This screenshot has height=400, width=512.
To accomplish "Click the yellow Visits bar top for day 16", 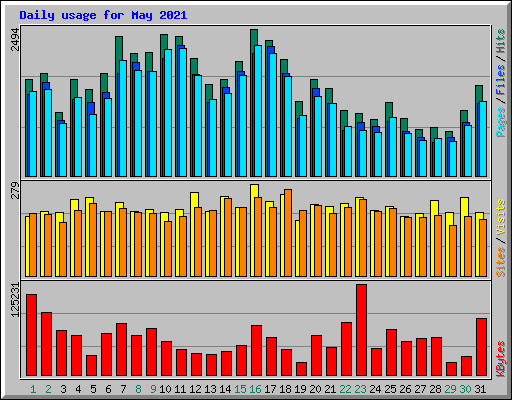I will pyautogui.click(x=254, y=190).
